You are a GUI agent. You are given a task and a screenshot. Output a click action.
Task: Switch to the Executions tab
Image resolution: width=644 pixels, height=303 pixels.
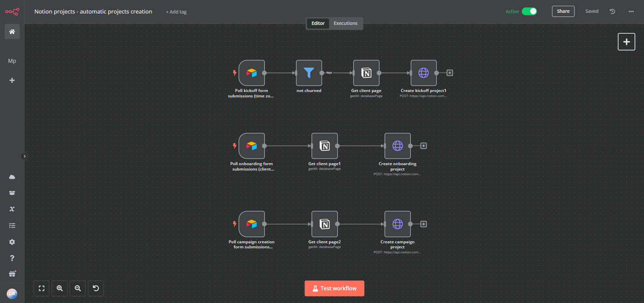coord(345,23)
